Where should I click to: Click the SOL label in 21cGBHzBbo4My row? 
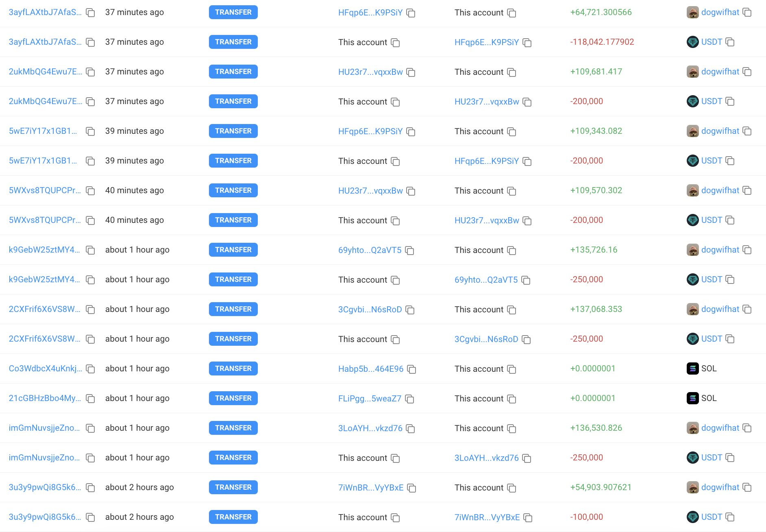coord(709,399)
